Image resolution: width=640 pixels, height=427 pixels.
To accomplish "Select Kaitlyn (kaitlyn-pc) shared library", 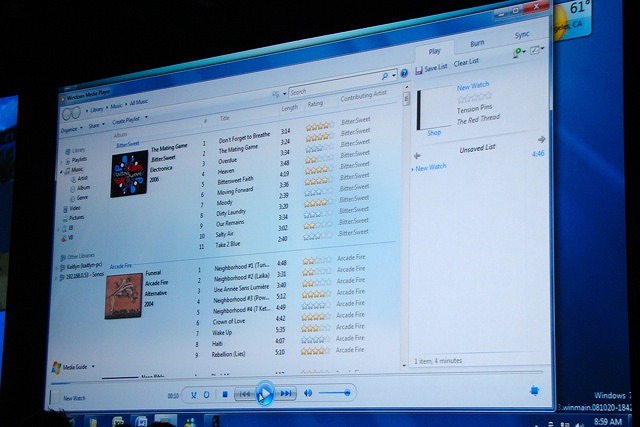I will [84, 266].
